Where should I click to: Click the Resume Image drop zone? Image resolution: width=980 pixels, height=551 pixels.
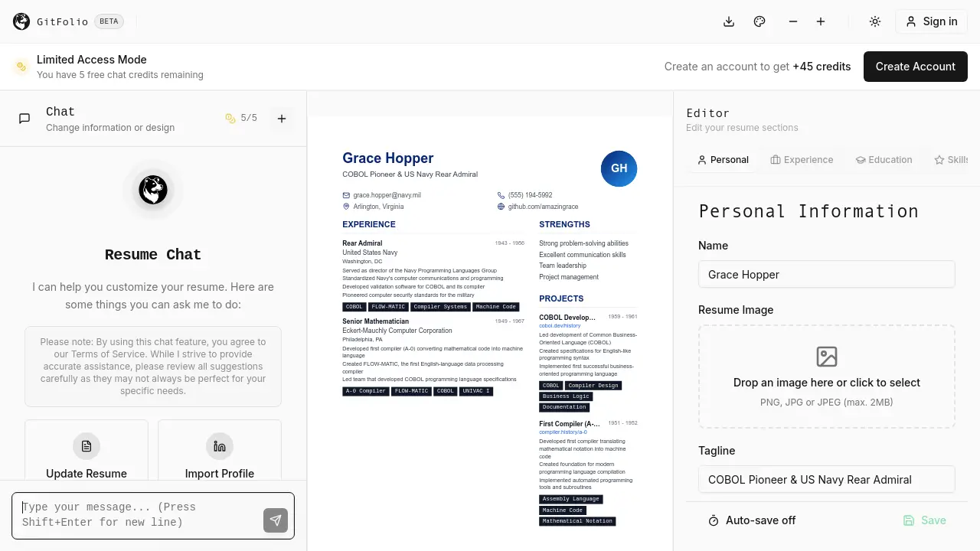tap(827, 377)
